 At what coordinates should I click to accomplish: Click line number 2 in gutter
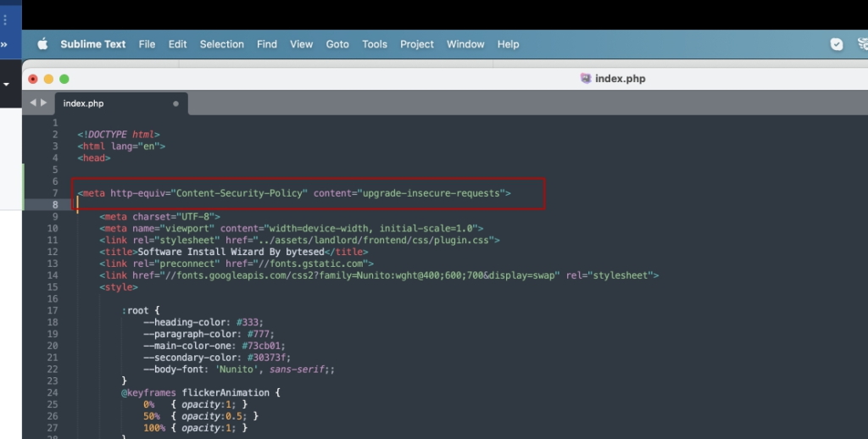55,135
